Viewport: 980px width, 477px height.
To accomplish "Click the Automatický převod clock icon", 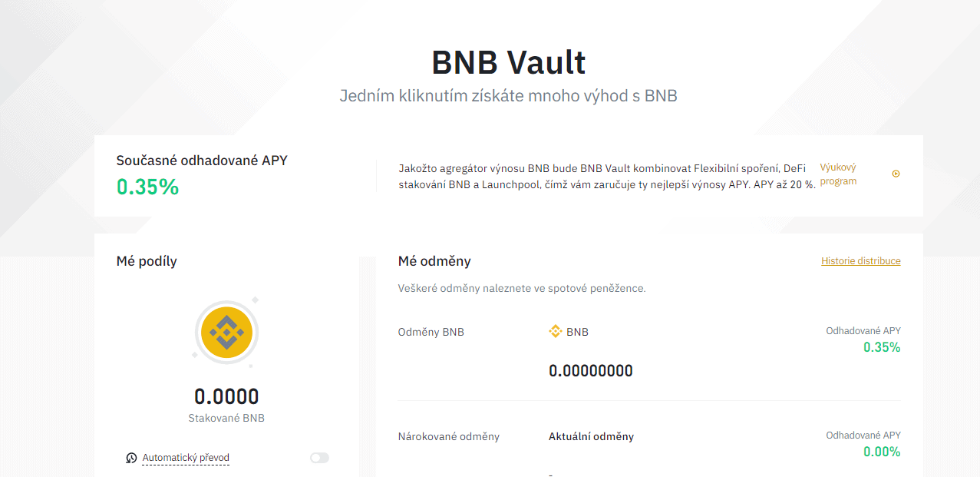I will tap(131, 458).
